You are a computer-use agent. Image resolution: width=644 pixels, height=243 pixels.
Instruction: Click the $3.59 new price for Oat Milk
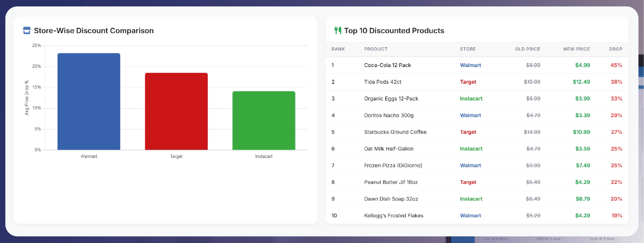(582, 149)
